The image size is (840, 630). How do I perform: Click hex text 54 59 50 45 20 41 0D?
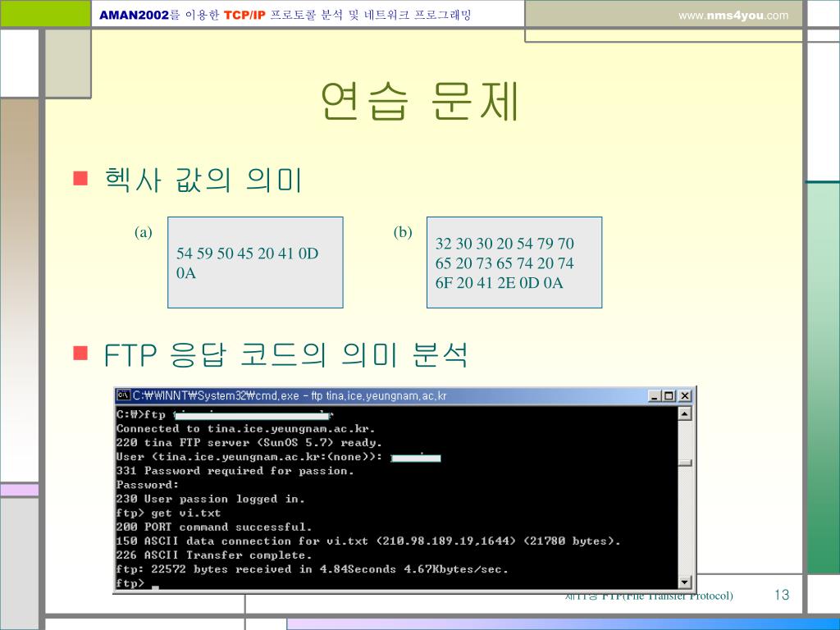tap(248, 253)
